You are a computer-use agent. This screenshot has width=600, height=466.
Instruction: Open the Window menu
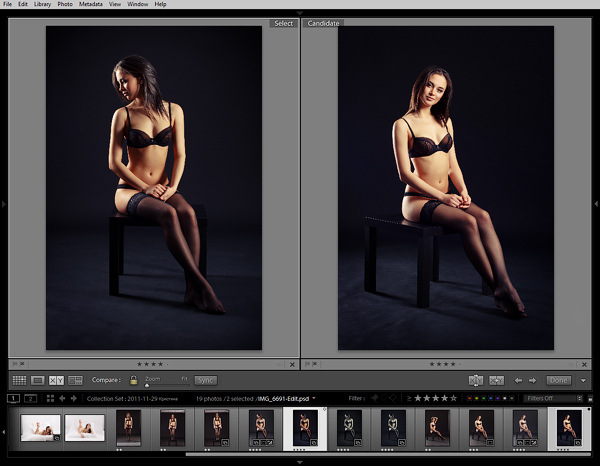[138, 4]
